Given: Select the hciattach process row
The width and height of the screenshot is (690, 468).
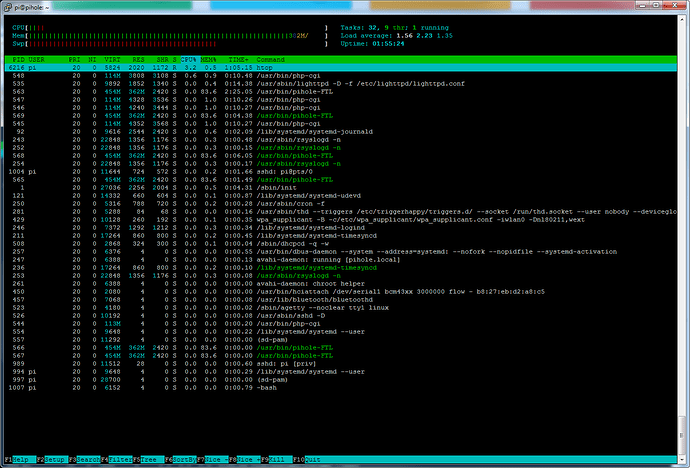Looking at the screenshot, I should pos(341,292).
